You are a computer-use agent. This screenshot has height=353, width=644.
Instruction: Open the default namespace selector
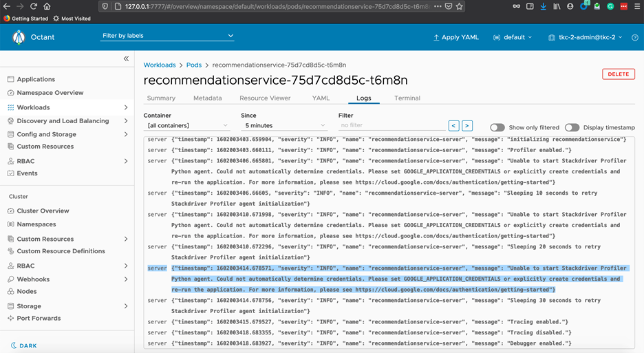pyautogui.click(x=513, y=37)
